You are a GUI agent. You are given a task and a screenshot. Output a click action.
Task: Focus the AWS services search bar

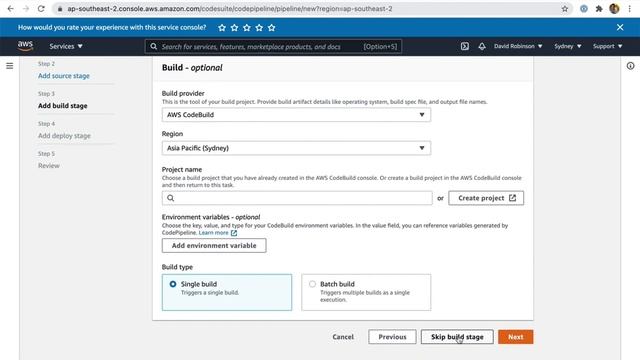tap(273, 47)
